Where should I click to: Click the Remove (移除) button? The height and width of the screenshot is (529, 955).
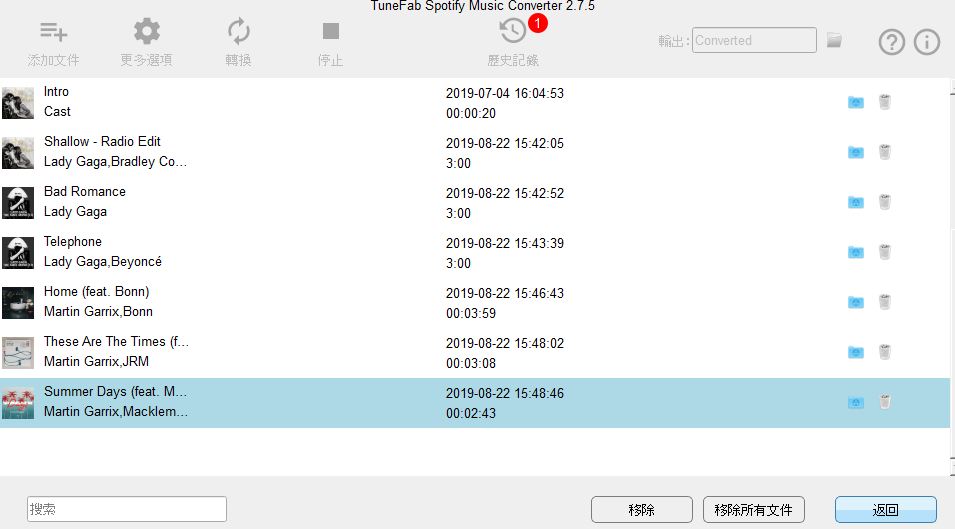(641, 510)
